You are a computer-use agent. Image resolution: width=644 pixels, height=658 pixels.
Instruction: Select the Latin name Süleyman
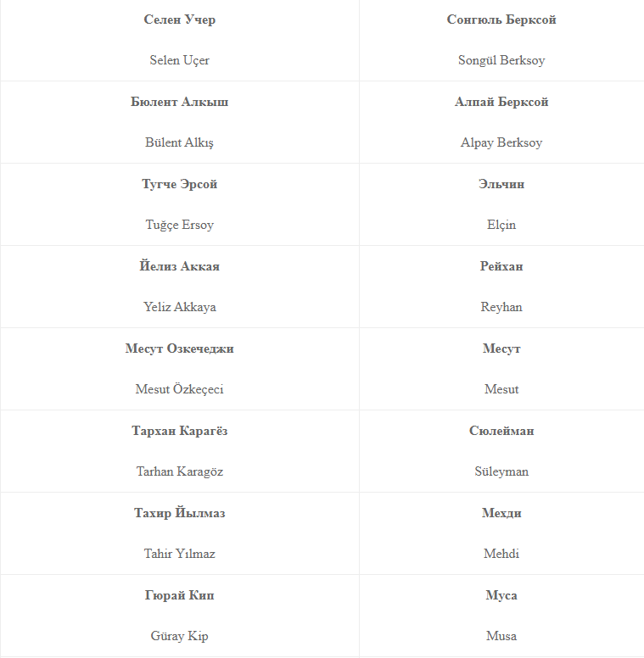coord(501,471)
